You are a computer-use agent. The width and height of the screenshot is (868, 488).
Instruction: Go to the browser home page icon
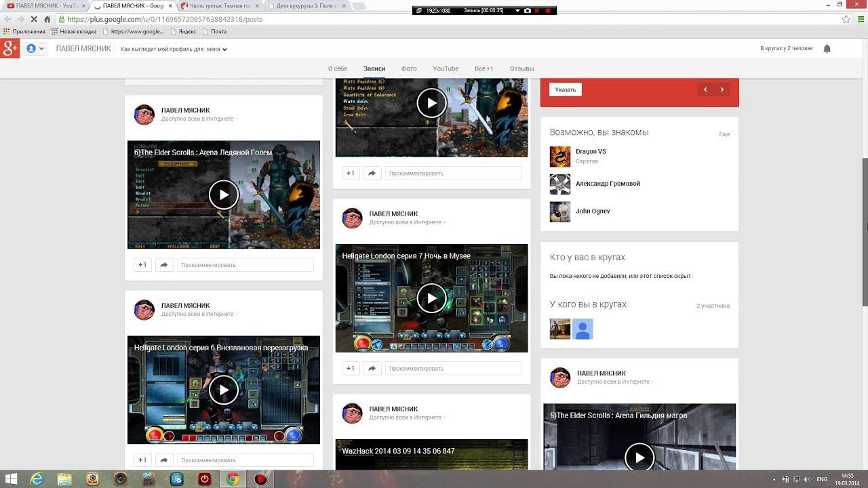coord(47,19)
